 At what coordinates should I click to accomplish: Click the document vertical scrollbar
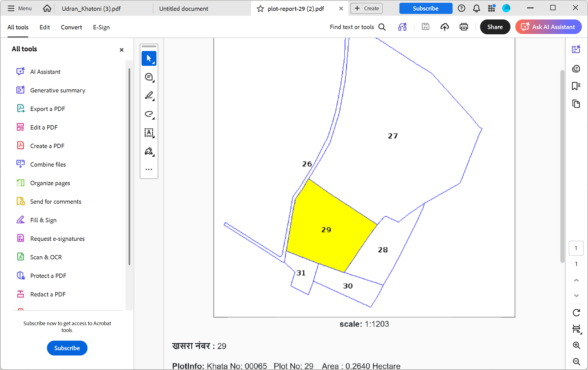coord(562,166)
